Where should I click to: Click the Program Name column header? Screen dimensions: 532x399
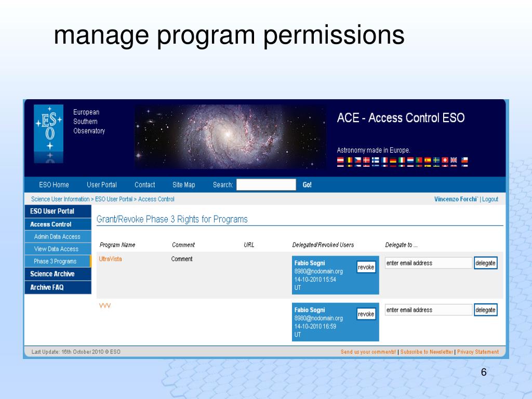pos(117,245)
